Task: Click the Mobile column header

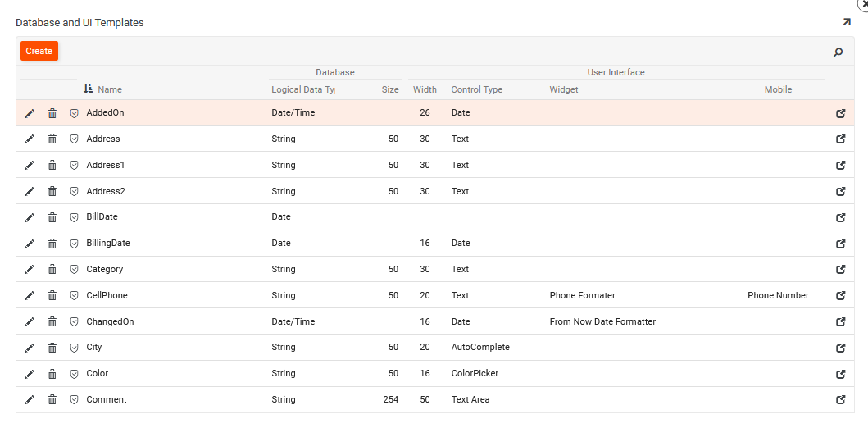Action: pos(778,89)
